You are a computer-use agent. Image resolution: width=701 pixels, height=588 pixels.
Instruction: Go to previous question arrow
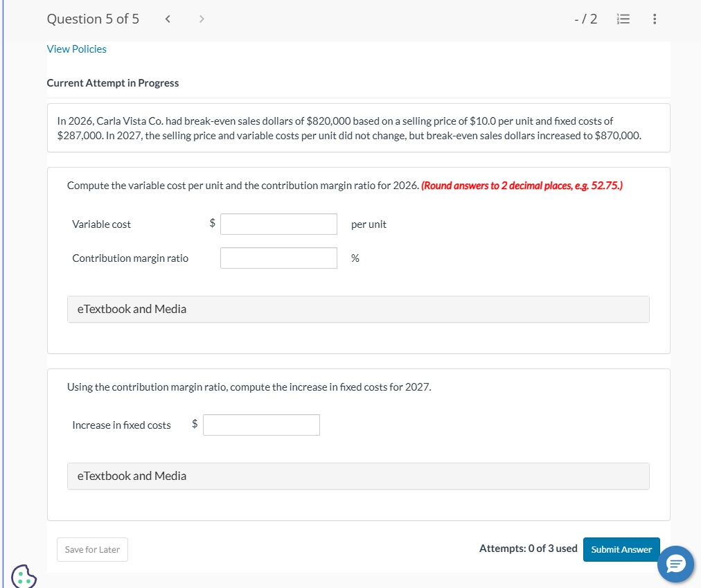point(168,19)
